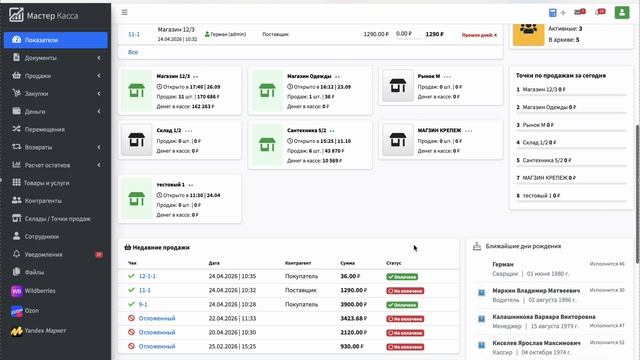Open the dots menu on МАГЗИН КРЕПЕЖ card
Viewport: 640px width, 360px height.
468,131
